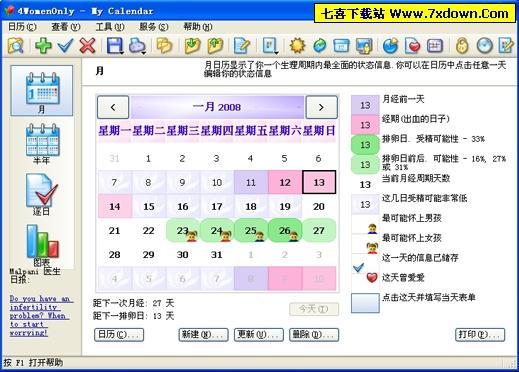Click the blue checkmark toolbar icon

(x=65, y=46)
